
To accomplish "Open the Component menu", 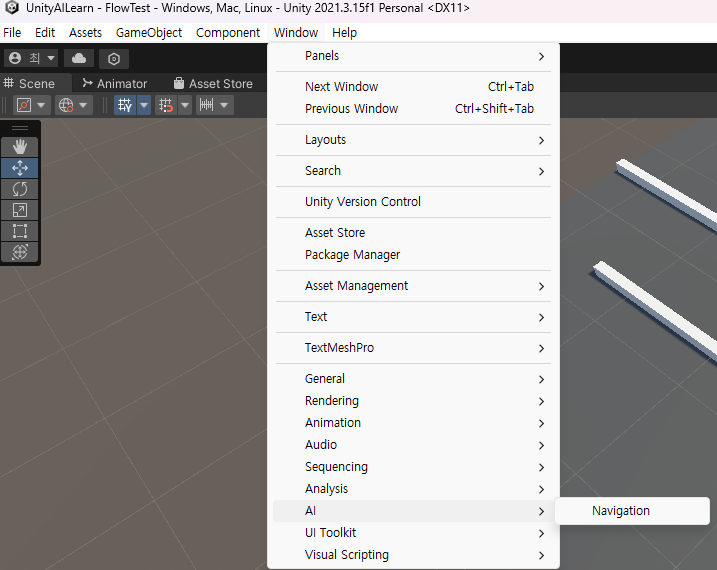I will tap(228, 33).
